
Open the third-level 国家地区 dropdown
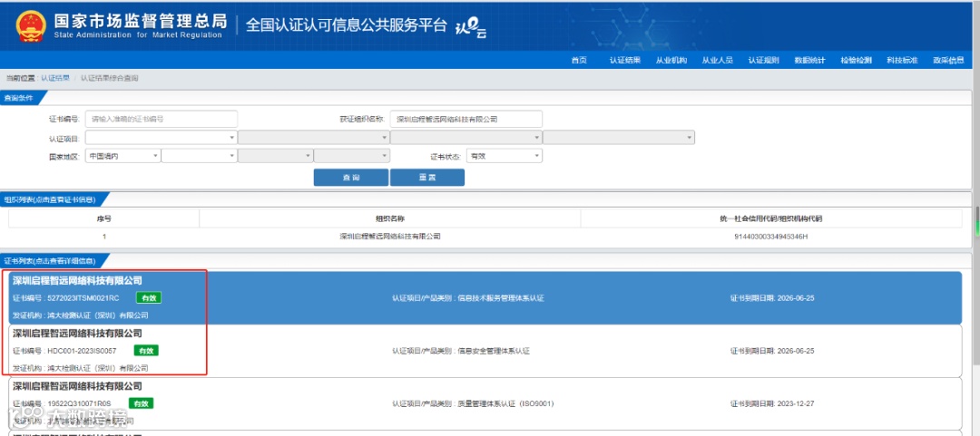click(x=276, y=156)
